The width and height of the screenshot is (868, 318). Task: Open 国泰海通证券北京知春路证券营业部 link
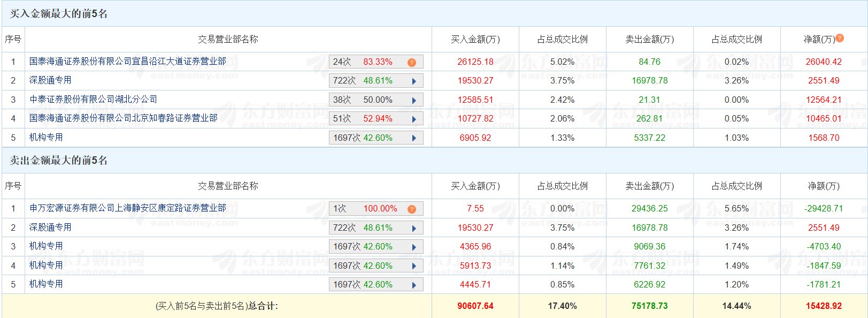tap(124, 118)
